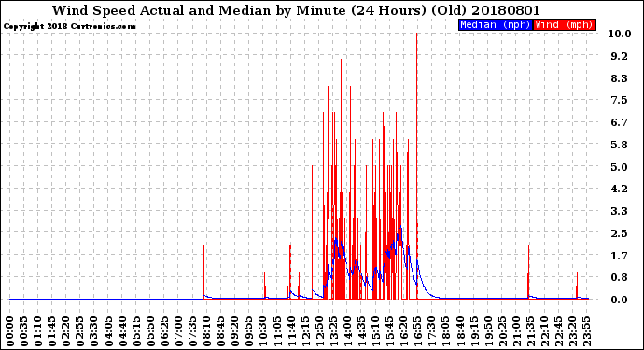This screenshot has height=350, width=644.
Task: Click the 14:00 time axis label
Action: [347, 331]
